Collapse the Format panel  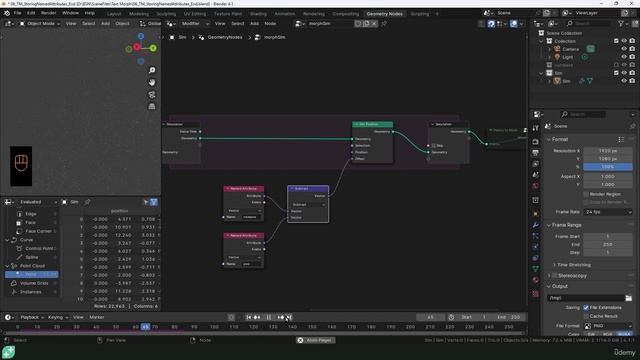(x=549, y=140)
